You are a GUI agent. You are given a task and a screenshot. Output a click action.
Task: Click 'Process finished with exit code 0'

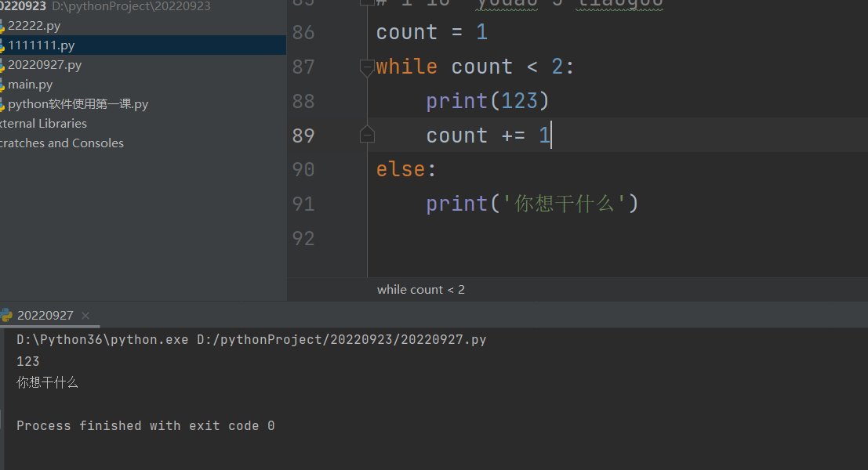[146, 426]
